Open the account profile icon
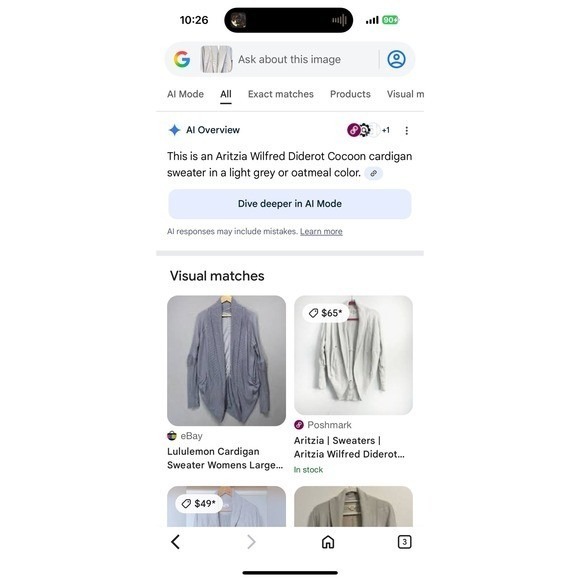The height and width of the screenshot is (580, 580). [x=396, y=59]
